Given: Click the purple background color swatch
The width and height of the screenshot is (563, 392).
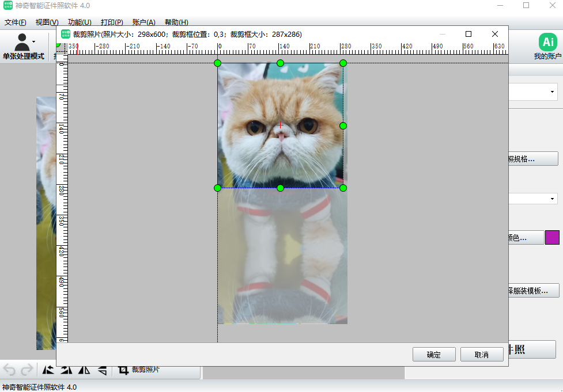Looking at the screenshot, I should pyautogui.click(x=552, y=238).
